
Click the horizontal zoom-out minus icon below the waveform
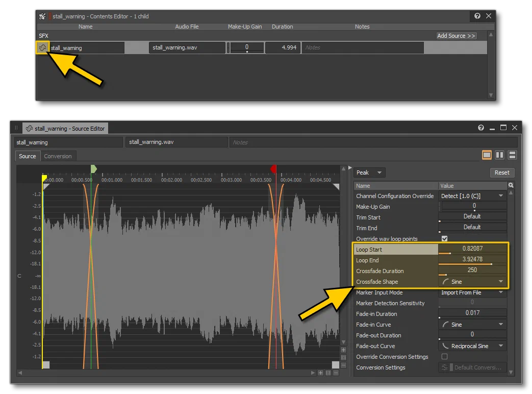coord(336,373)
